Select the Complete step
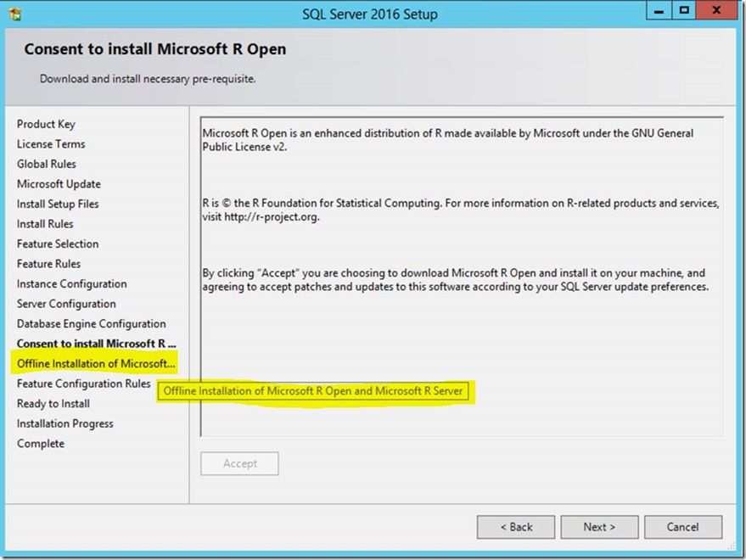This screenshot has height=560, width=746. coord(41,444)
